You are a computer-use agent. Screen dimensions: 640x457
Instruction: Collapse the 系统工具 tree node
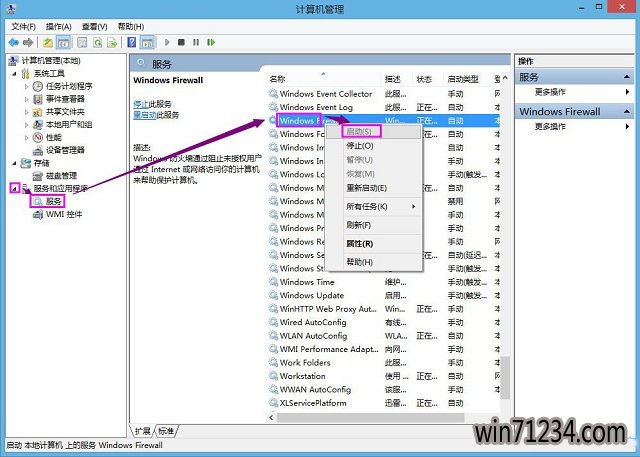(15, 74)
